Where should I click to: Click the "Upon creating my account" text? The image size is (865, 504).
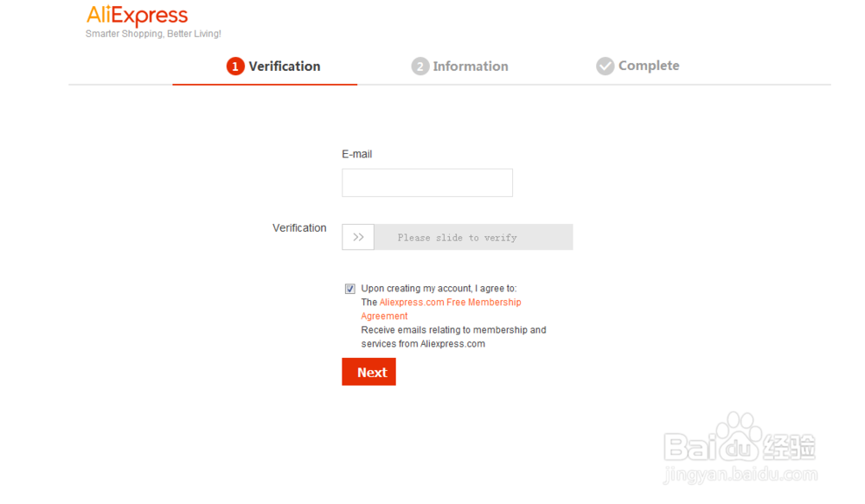pos(439,289)
